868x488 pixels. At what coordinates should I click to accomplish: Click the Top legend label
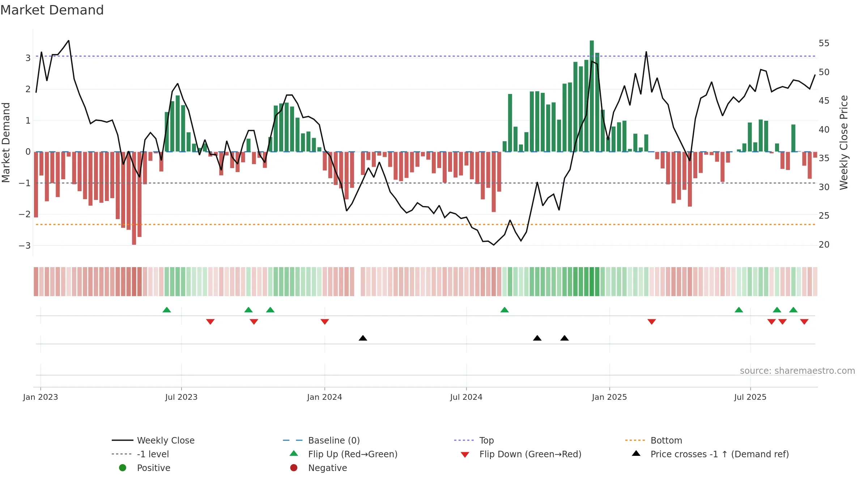pos(486,441)
